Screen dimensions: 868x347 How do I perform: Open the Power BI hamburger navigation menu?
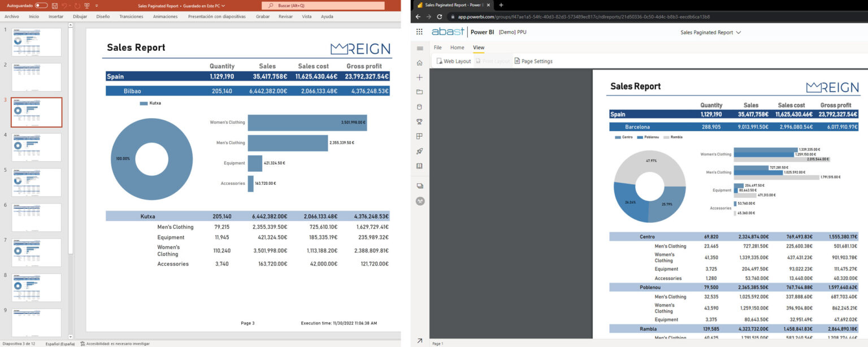(420, 47)
